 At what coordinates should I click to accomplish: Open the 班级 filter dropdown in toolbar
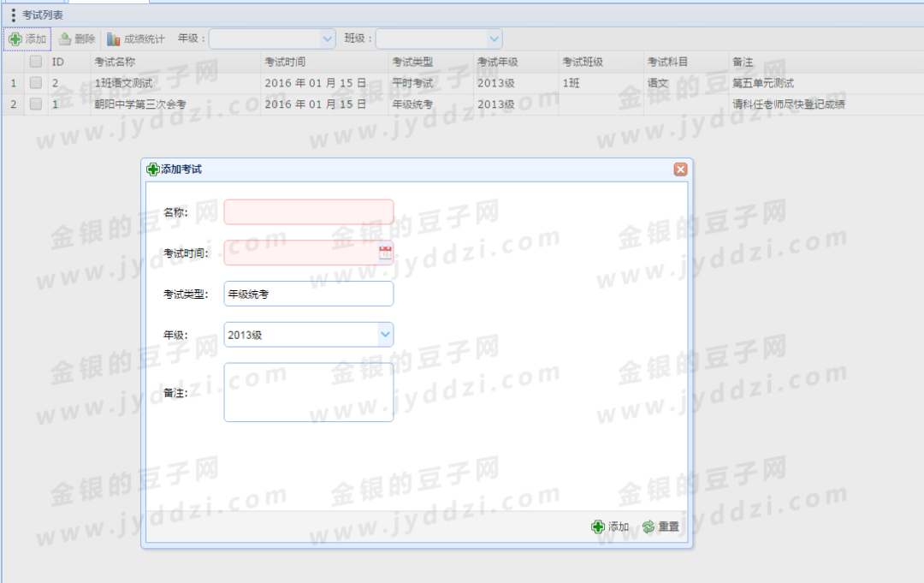494,39
